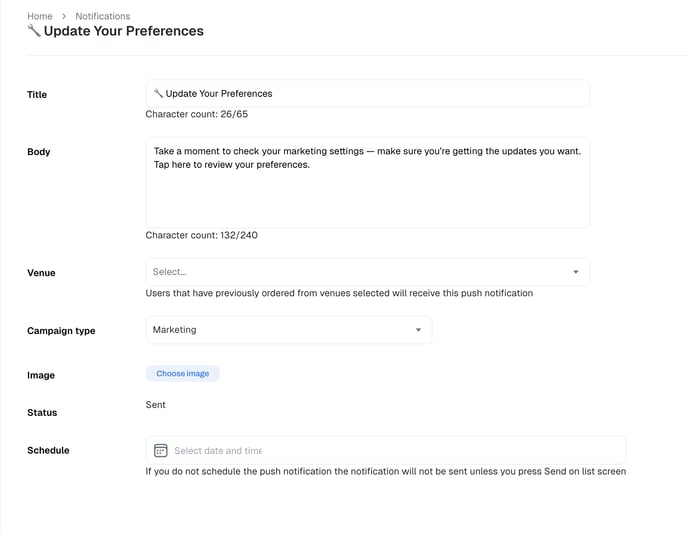Click the Marketing campaign type value
The image size is (688, 535).
point(175,330)
